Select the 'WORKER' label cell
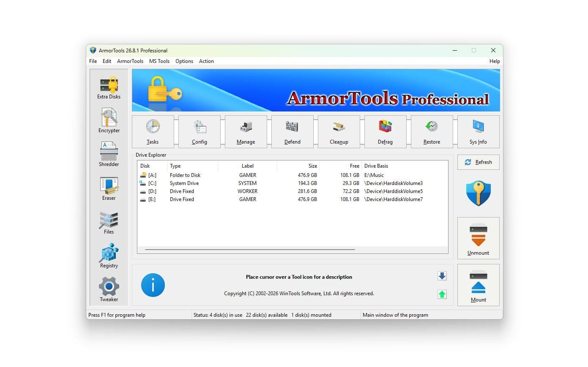 pos(248,191)
